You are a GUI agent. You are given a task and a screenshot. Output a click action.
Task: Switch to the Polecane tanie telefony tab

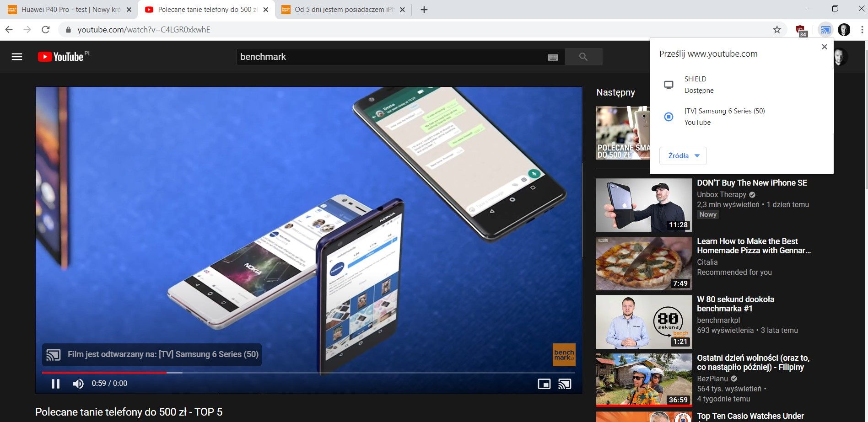point(206,10)
